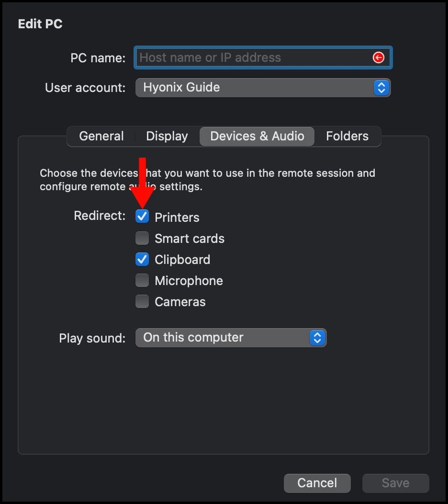448x504 pixels.
Task: Enable Microphone redirection
Action: click(142, 280)
